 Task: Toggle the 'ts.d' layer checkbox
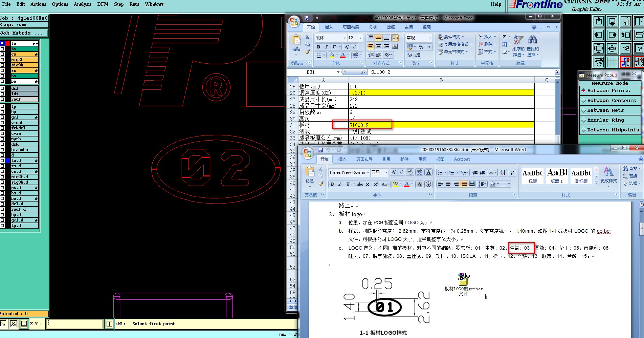point(2,166)
